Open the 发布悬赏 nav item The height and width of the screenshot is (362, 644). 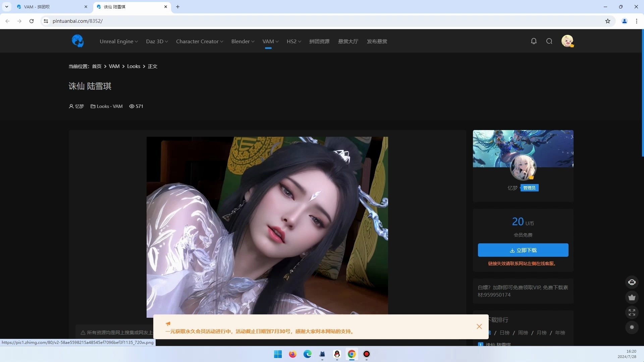click(377, 41)
